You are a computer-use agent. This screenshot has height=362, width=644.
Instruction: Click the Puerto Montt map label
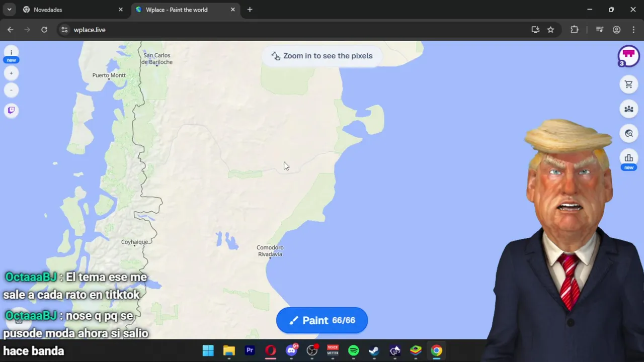pos(109,75)
